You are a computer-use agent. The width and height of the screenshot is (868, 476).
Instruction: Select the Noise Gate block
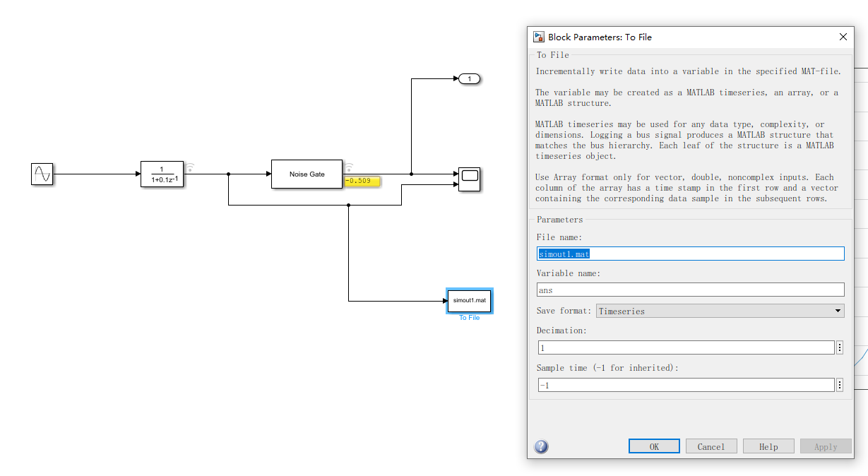[307, 174]
